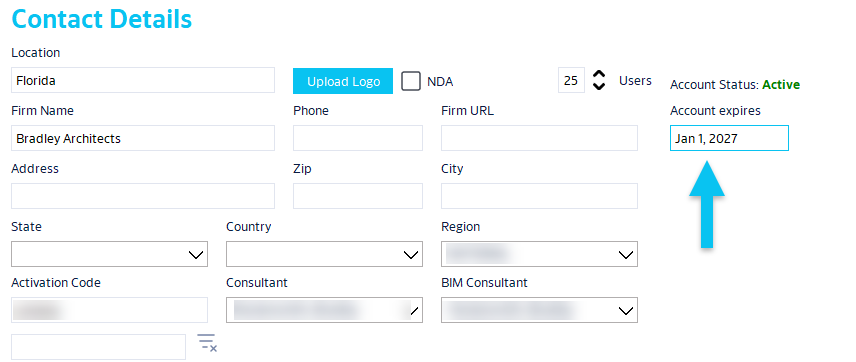The width and height of the screenshot is (856, 362).
Task: Enable the NDA checkbox
Action: tap(411, 81)
